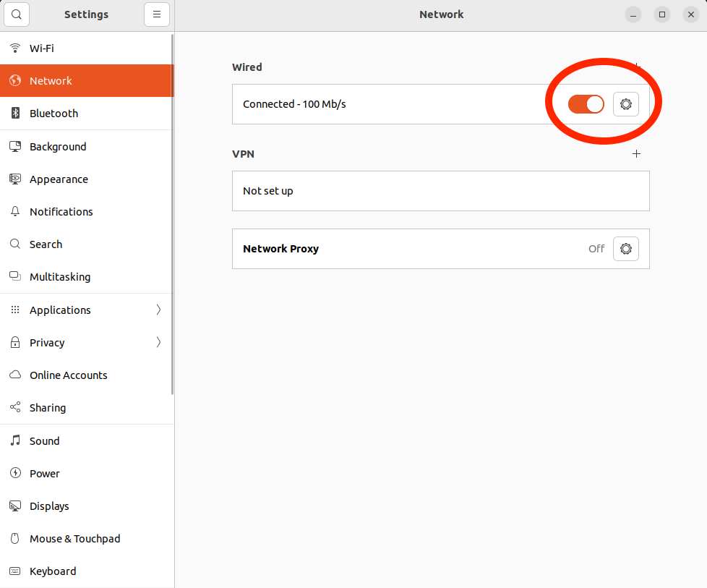Click the Notifications bell icon

click(x=15, y=211)
